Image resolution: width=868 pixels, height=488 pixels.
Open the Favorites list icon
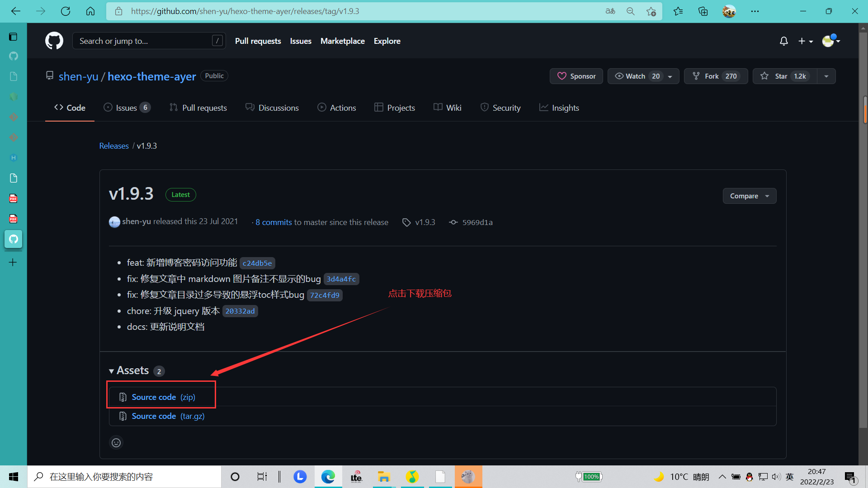[678, 11]
